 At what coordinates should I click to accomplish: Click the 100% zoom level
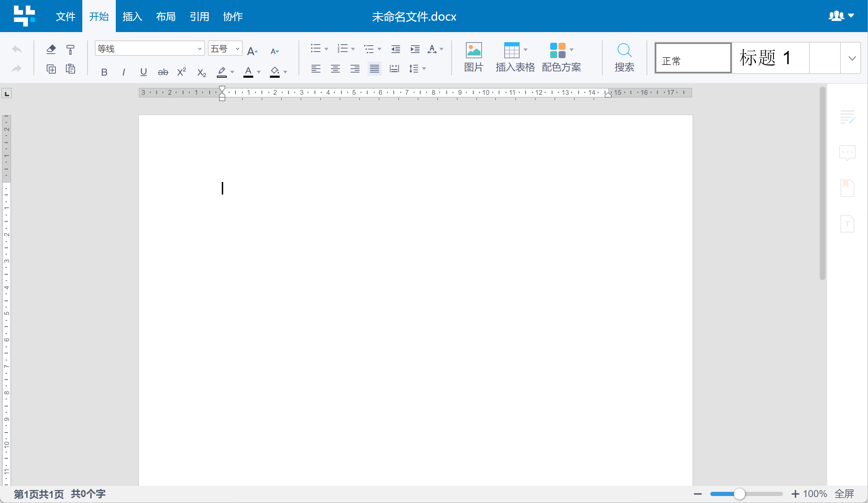coord(815,494)
